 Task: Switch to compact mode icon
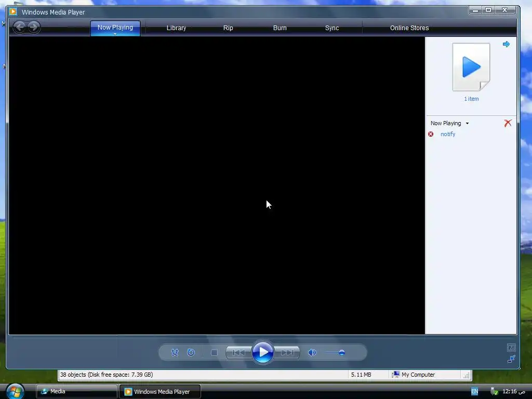tap(511, 358)
